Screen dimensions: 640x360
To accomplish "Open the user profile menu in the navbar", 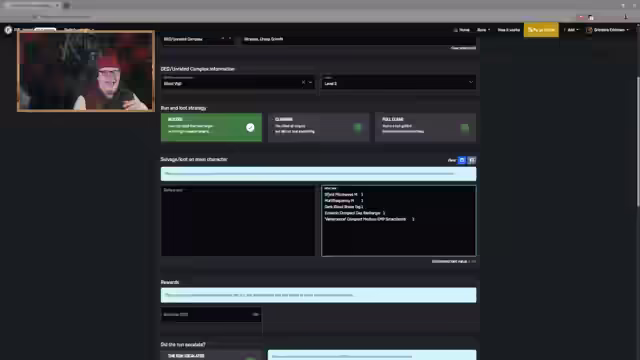I will pos(607,30).
